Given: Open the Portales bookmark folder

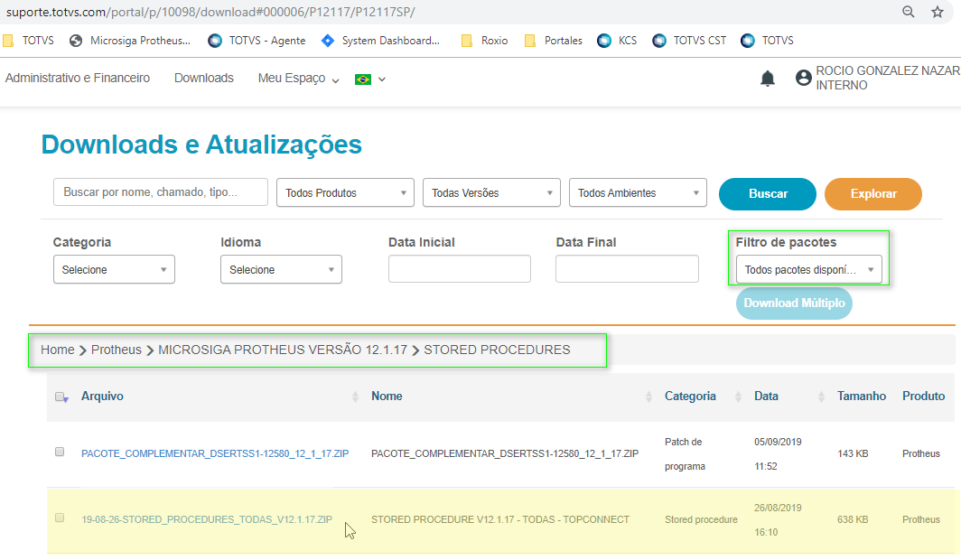Looking at the screenshot, I should pos(554,41).
